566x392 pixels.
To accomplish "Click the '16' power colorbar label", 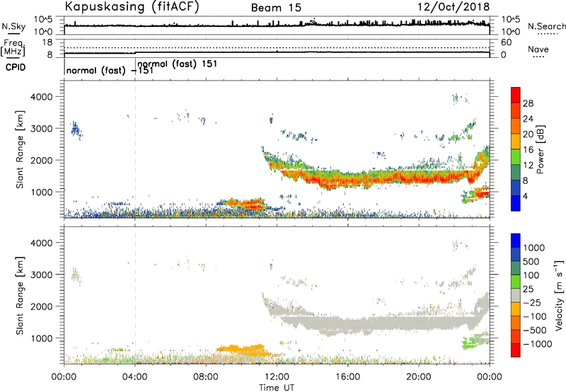I will click(x=528, y=150).
